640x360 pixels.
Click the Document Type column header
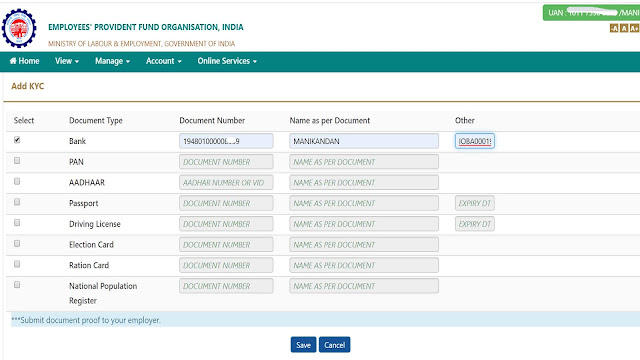point(96,120)
